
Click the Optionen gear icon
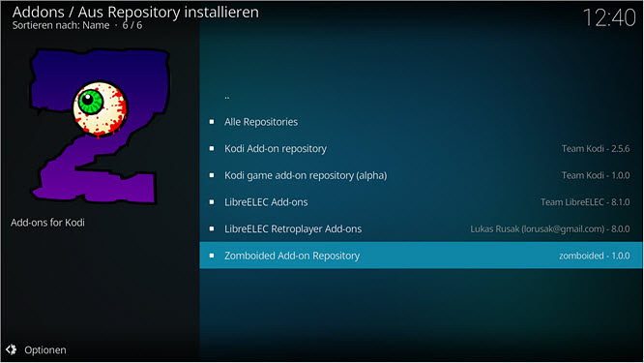tap(11, 349)
